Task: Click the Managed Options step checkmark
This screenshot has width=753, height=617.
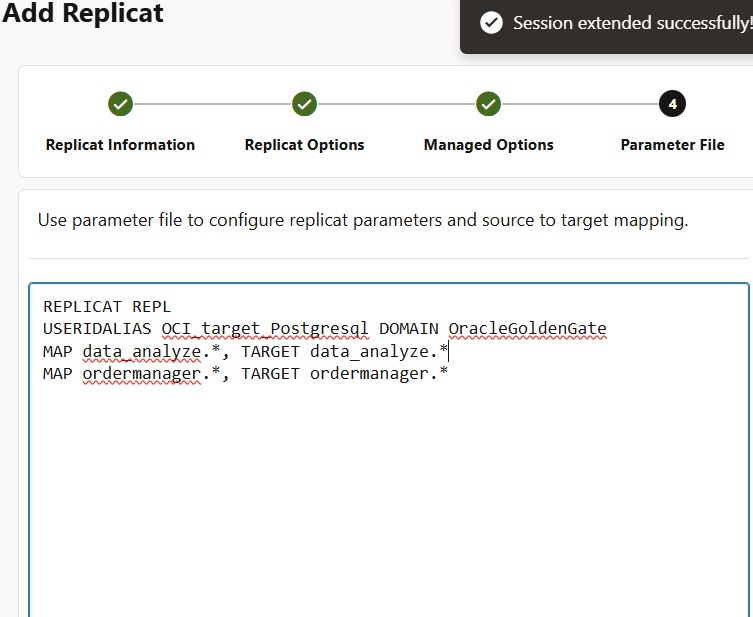Action: (x=488, y=104)
